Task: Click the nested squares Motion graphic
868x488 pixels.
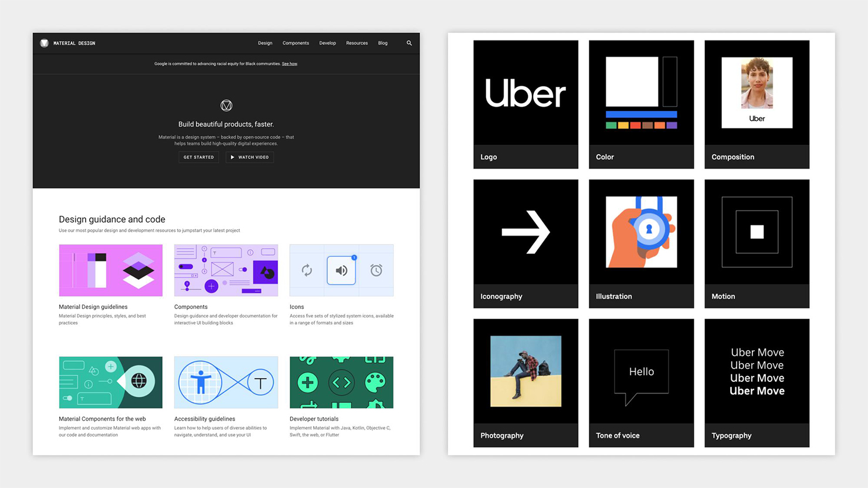Action: pyautogui.click(x=757, y=232)
